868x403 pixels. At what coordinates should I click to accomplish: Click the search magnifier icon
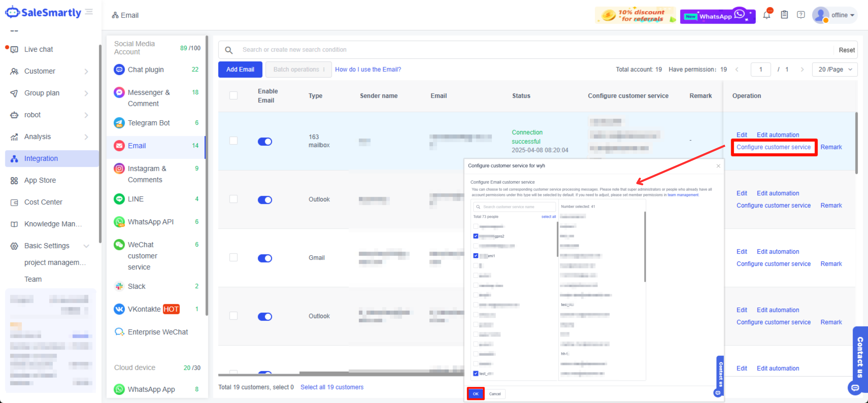229,50
